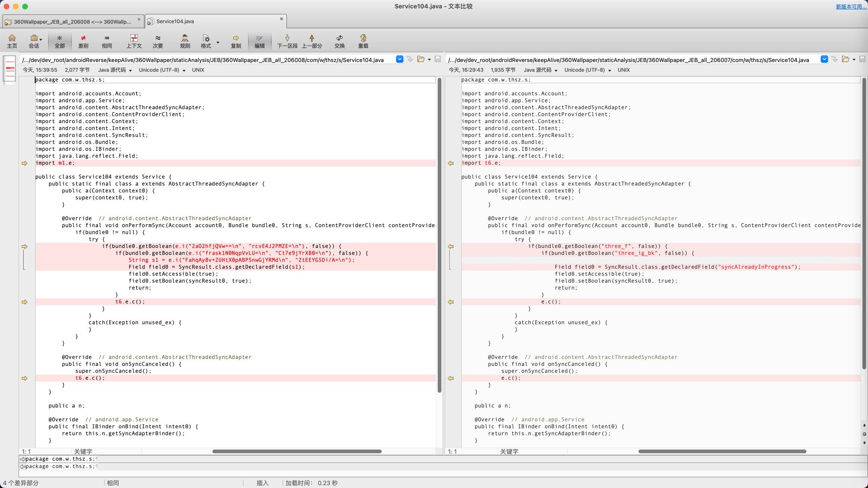
Task: Click right line with "syncAlreadyInProgress"
Action: 661,267
